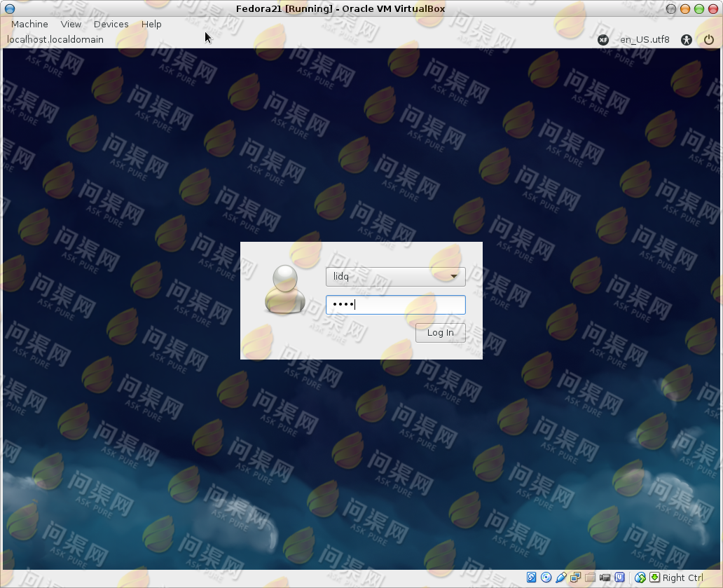Open the VirtualBox window menu icon

click(10, 9)
